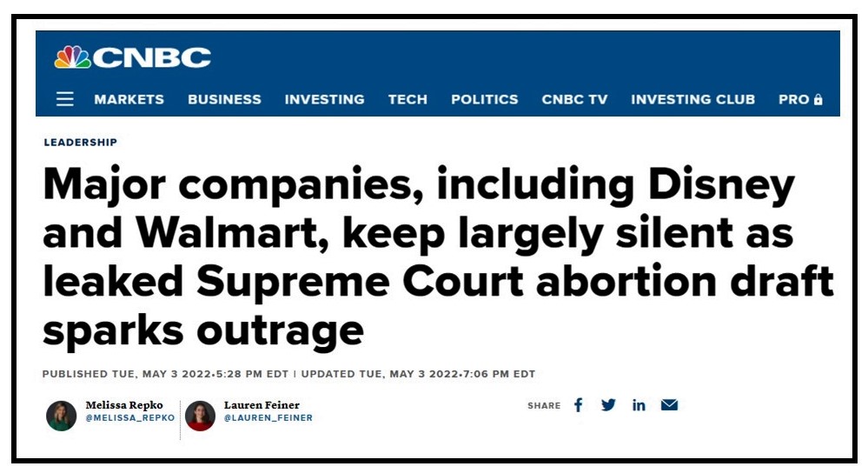Open the Markets menu

(x=129, y=99)
